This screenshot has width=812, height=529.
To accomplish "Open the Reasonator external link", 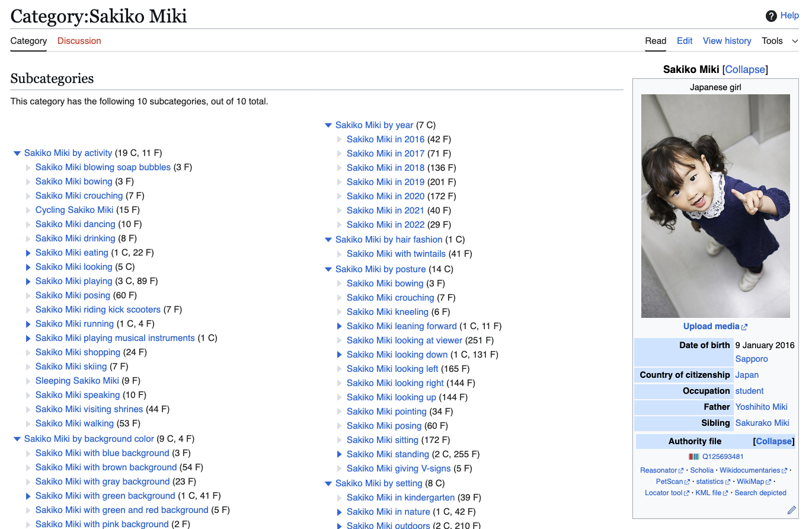I will tap(661, 470).
